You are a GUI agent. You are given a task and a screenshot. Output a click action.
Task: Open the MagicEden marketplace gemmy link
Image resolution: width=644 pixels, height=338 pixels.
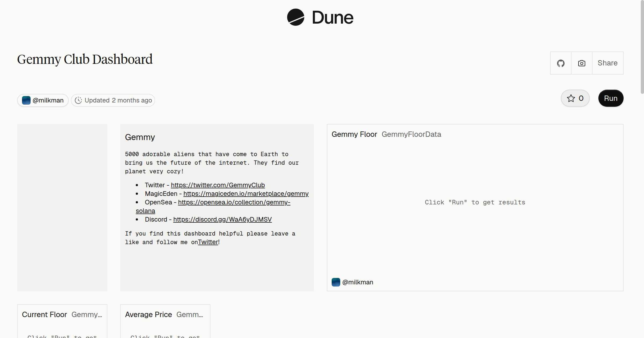coord(246,194)
